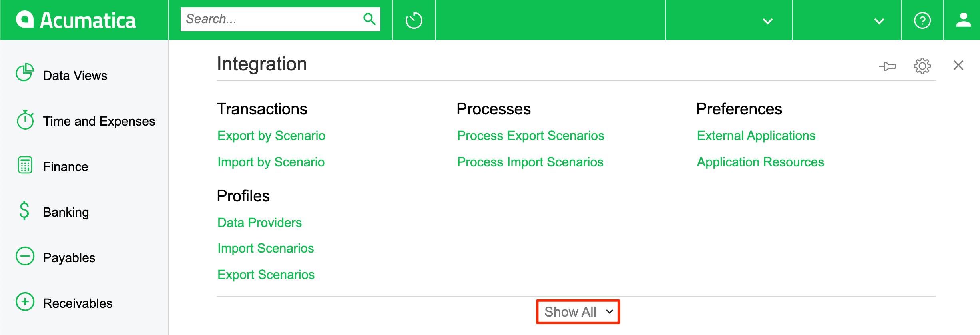
Task: Open the Payables minus-circle icon
Action: tap(25, 256)
